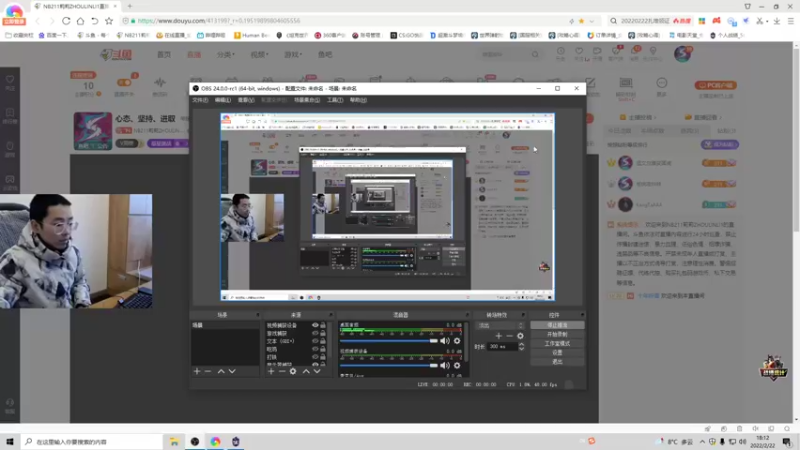The width and height of the screenshot is (800, 450).
Task: Open OBS 设置 from the controls panel
Action: 557,353
